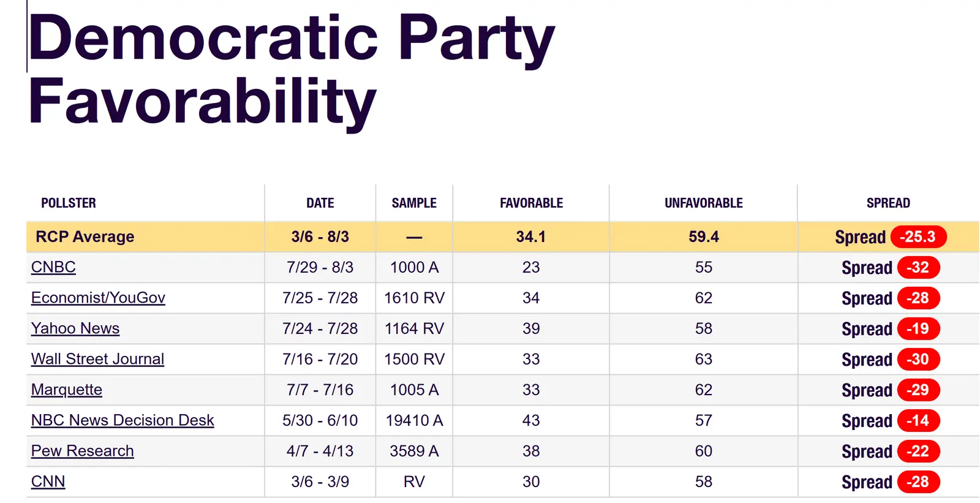Viewport: 980px width, 503px height.
Task: Visit the Pew Research poll link
Action: (82, 451)
